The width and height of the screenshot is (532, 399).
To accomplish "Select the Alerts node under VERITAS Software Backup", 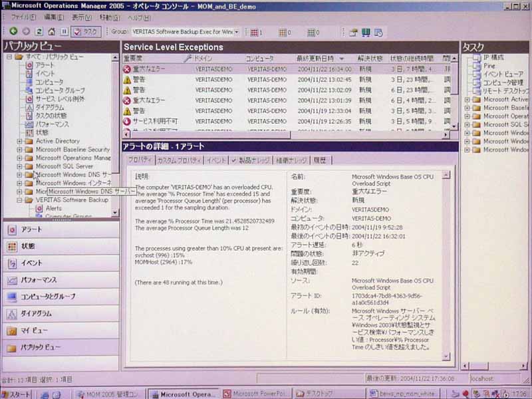I will [54, 208].
